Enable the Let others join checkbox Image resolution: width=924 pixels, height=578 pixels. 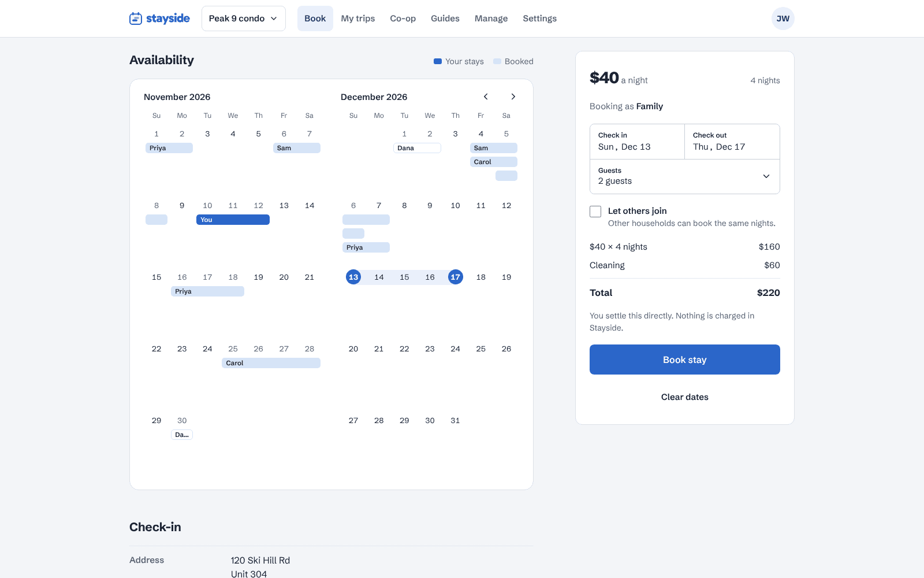pos(595,212)
